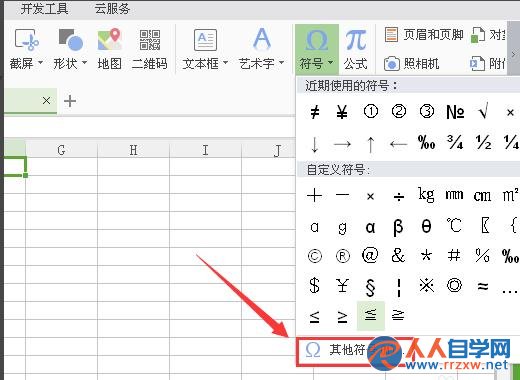Insert the square root √ symbol
520x380 pixels.
[483, 112]
